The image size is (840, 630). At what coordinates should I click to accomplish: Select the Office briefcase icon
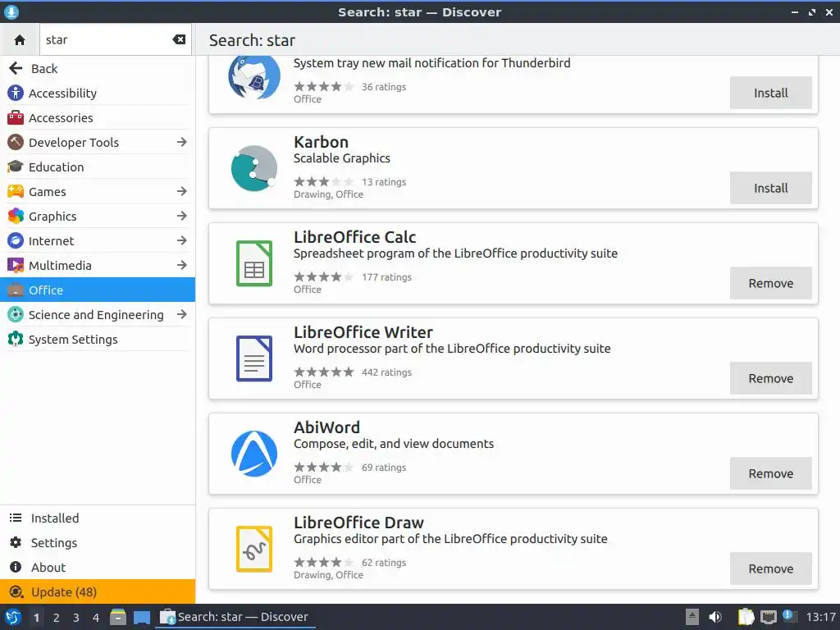(x=16, y=290)
